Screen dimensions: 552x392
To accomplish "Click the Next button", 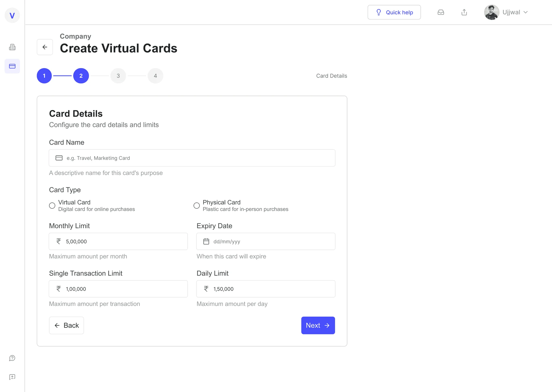I will tap(318, 325).
